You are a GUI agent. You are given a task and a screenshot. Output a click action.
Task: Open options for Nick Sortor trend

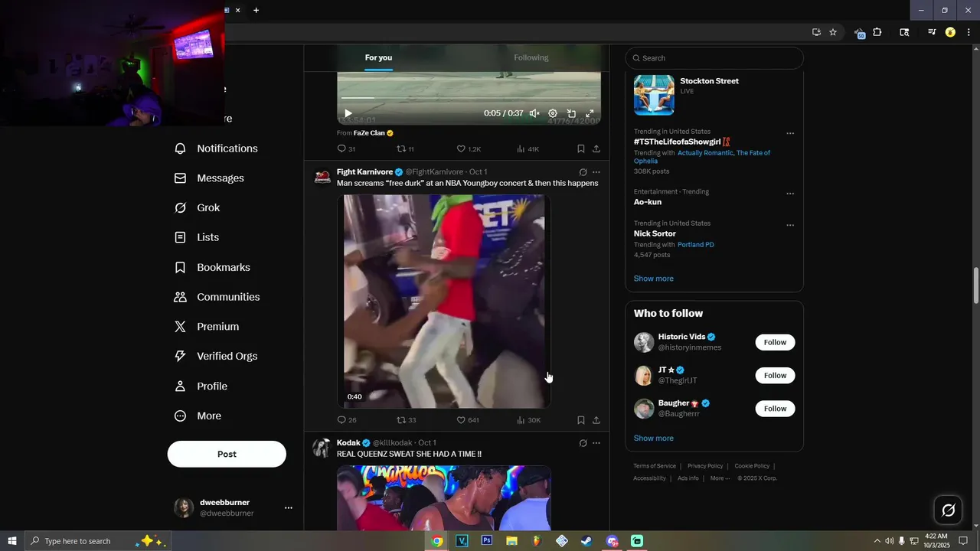click(790, 226)
